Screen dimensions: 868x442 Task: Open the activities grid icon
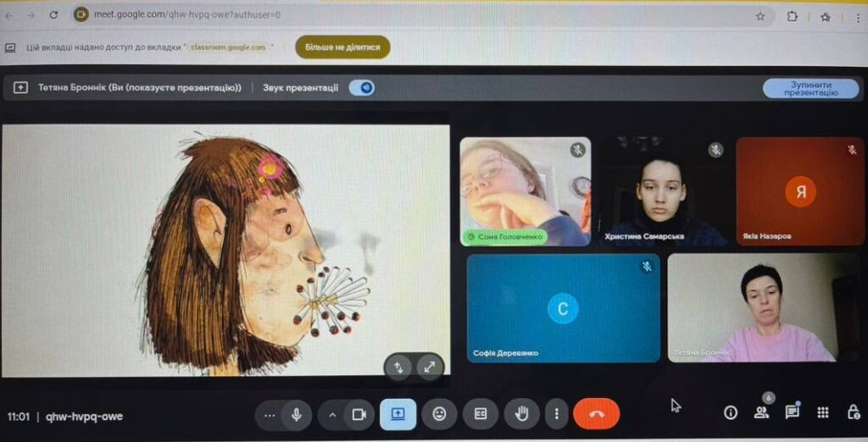pyautogui.click(x=822, y=412)
